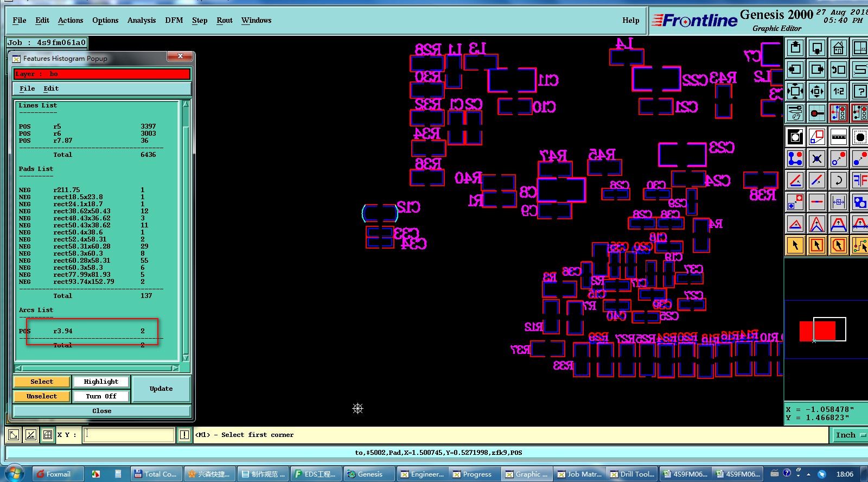The image size is (868, 482).
Task: Open the Actions menu
Action: [x=71, y=20]
